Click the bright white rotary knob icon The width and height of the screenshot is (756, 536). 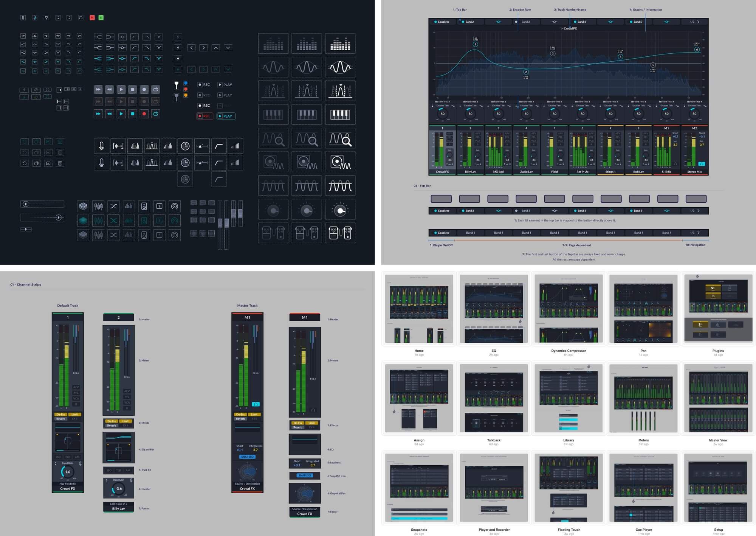[340, 210]
